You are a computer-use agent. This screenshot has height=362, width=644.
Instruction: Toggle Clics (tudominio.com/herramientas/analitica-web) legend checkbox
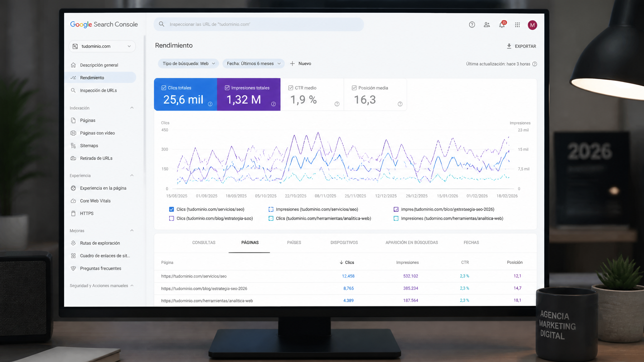pos(271,218)
